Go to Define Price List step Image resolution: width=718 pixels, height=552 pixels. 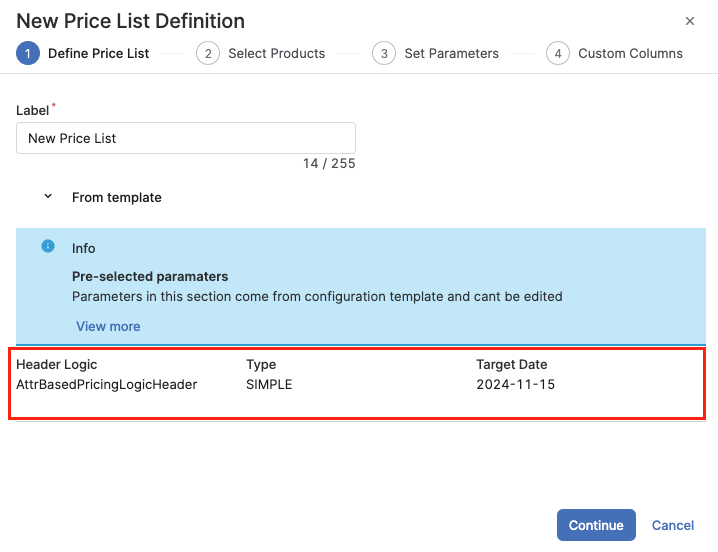click(98, 53)
